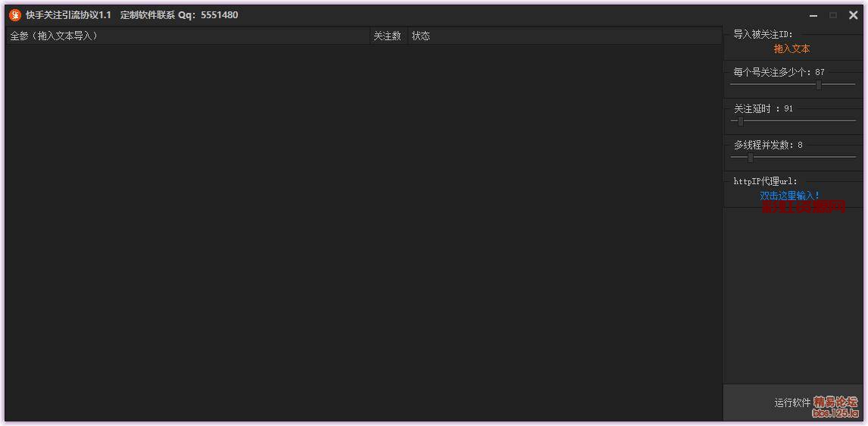Viewport: 868px width, 426px height.
Task: Click the 关注延时 slider handle
Action: tap(741, 121)
